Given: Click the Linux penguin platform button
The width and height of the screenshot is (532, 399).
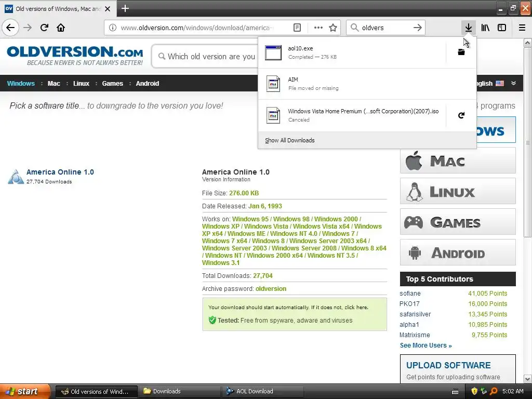Looking at the screenshot, I should point(458,191).
